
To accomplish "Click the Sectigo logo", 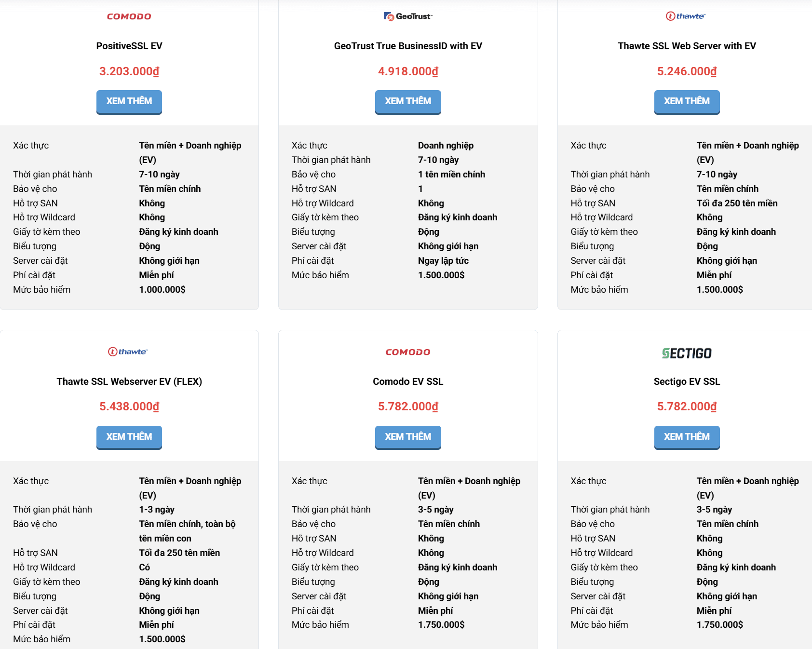I will (x=687, y=353).
